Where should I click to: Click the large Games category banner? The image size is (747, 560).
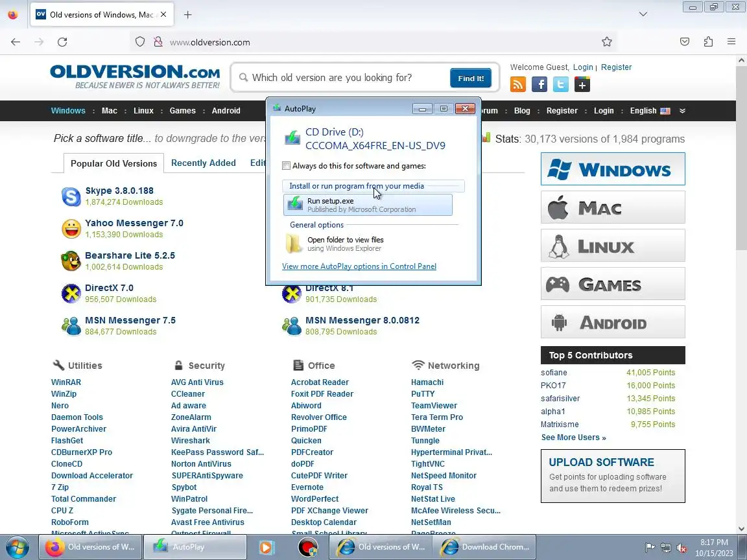click(613, 283)
